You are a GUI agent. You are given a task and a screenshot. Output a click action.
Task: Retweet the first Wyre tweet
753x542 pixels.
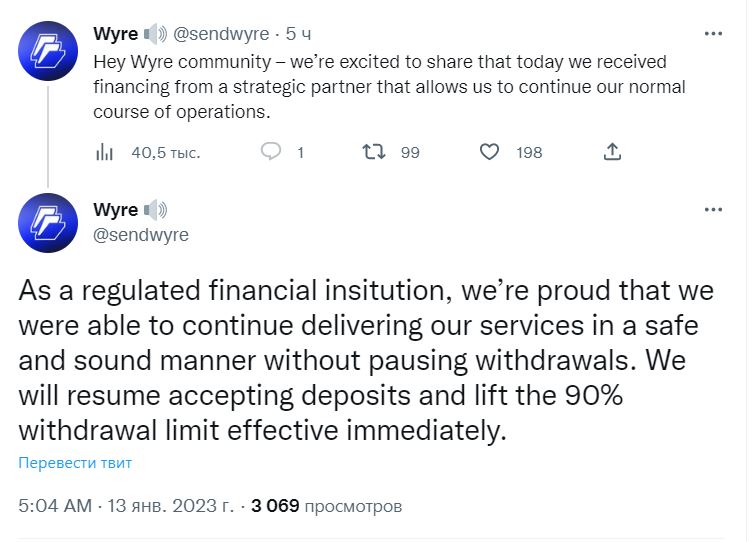pos(374,152)
